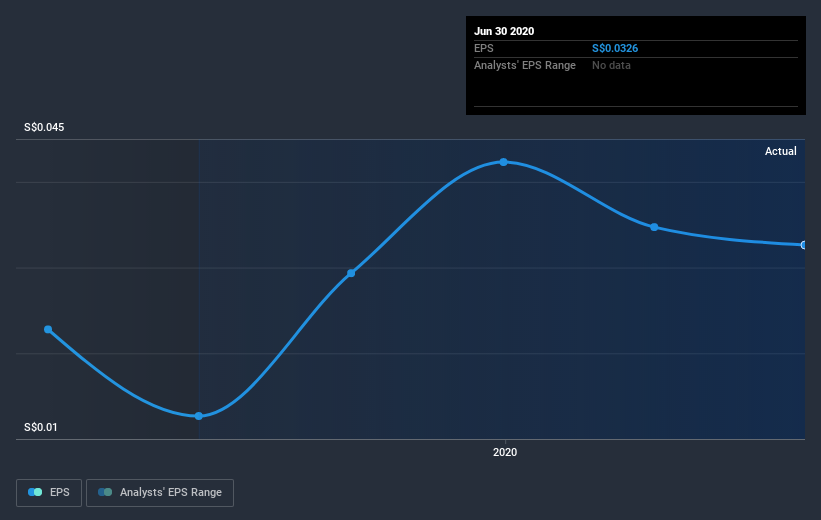The height and width of the screenshot is (520, 821).
Task: Click the Actual region label
Action: (781, 151)
